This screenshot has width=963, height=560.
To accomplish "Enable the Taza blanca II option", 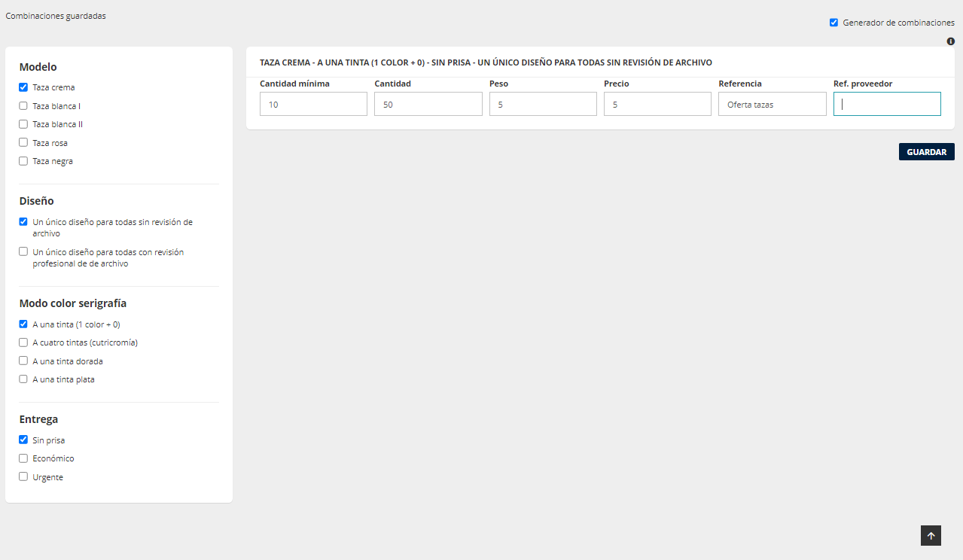I will [x=23, y=124].
